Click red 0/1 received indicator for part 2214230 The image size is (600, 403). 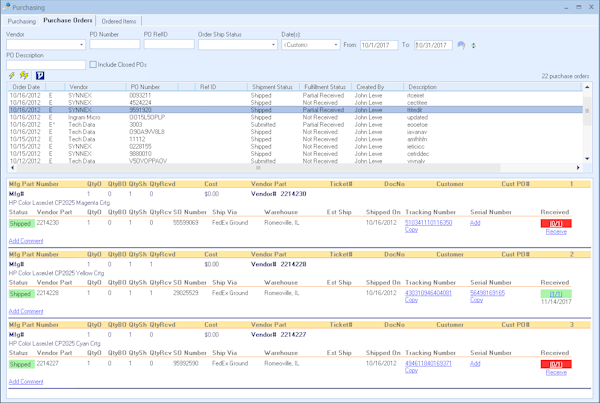pos(556,223)
